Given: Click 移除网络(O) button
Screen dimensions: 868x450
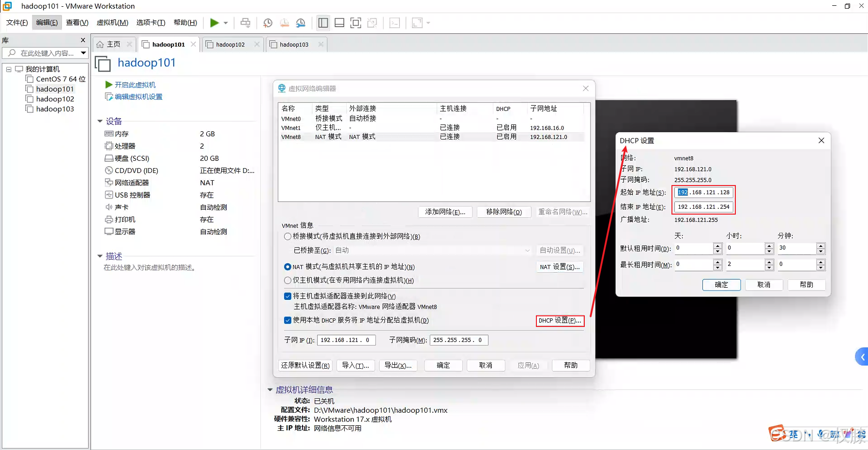Looking at the screenshot, I should (504, 212).
